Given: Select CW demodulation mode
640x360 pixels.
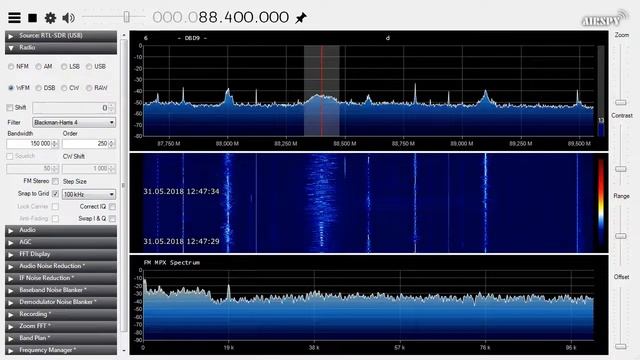Looking at the screenshot, I should point(64,88).
